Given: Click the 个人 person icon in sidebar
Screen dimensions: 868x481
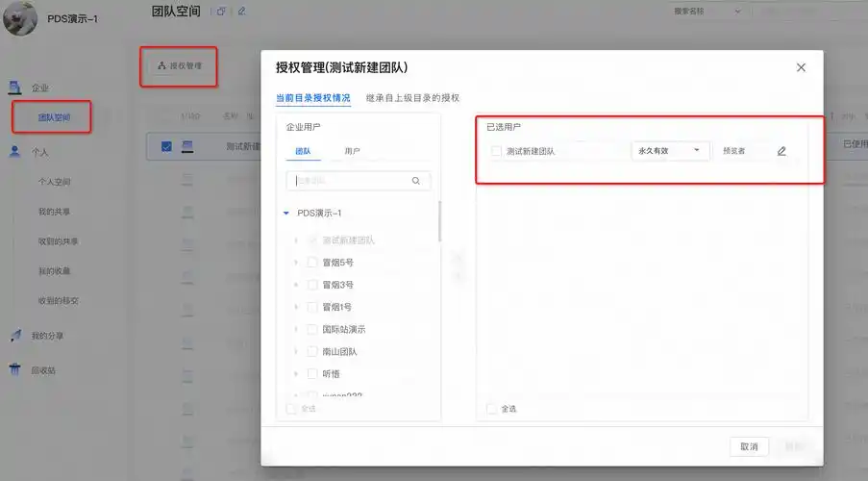Looking at the screenshot, I should pyautogui.click(x=14, y=151).
